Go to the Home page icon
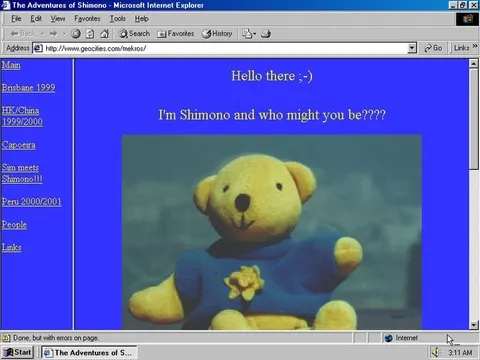480x360 pixels. (x=105, y=34)
